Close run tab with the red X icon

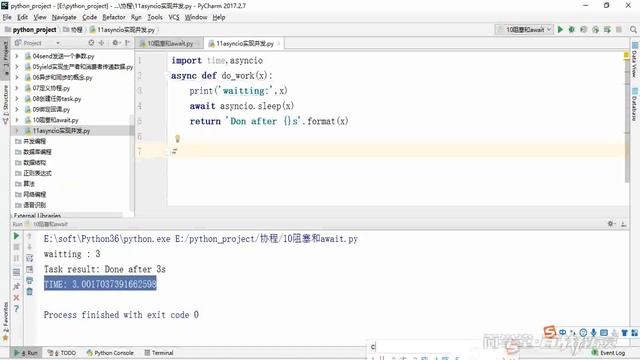coord(16,298)
